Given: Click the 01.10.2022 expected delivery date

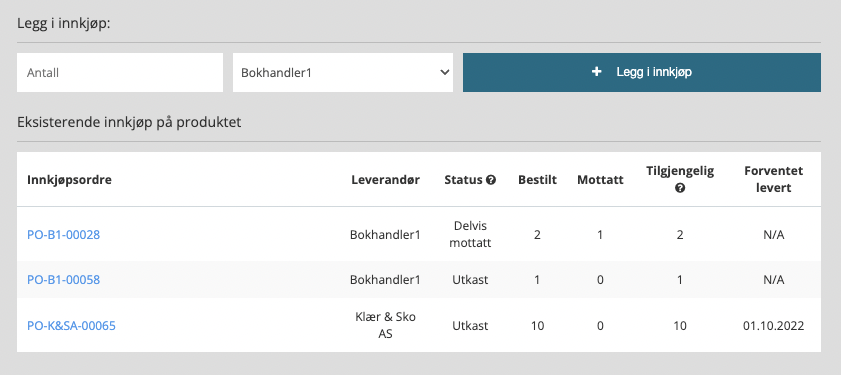Looking at the screenshot, I should click(773, 326).
